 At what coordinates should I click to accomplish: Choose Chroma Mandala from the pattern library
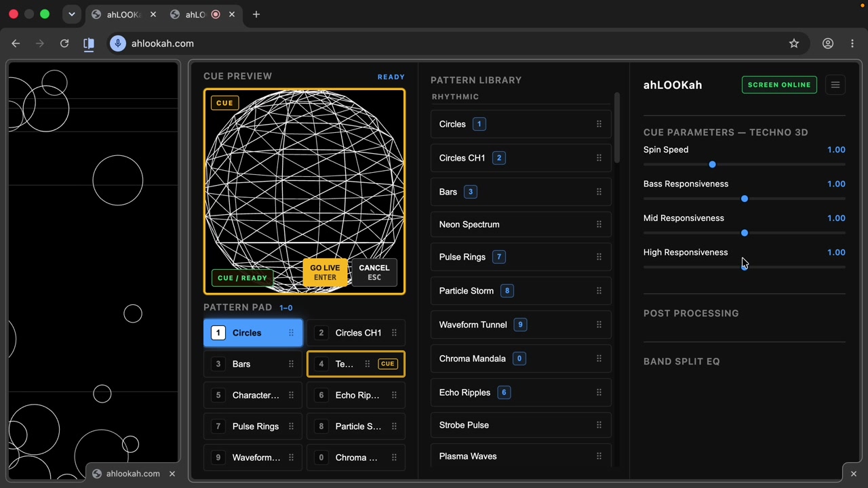coord(521,359)
